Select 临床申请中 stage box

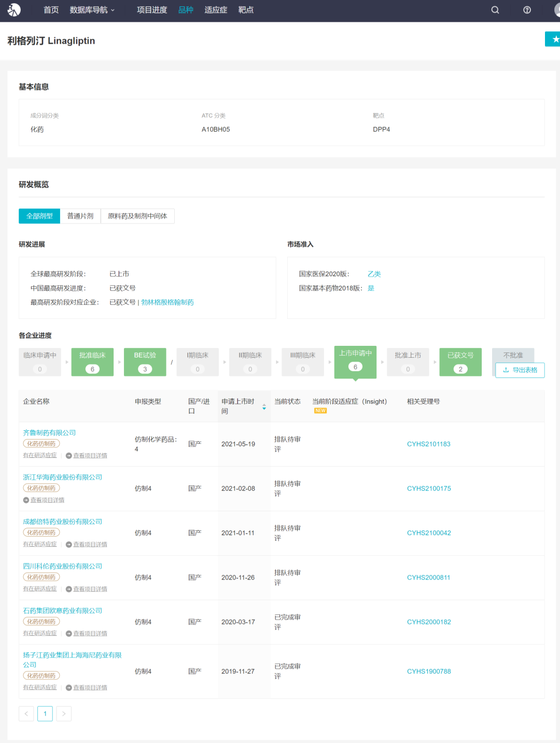coord(40,362)
